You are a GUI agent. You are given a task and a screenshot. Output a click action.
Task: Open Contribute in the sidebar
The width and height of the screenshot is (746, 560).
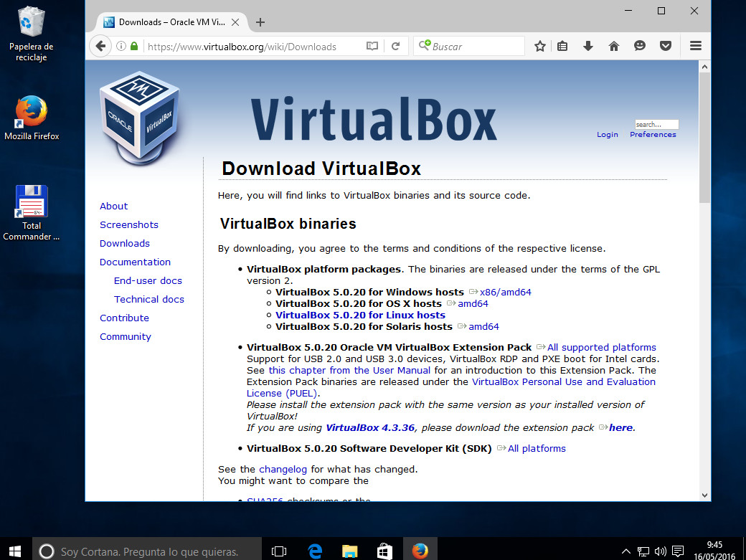coord(124,318)
